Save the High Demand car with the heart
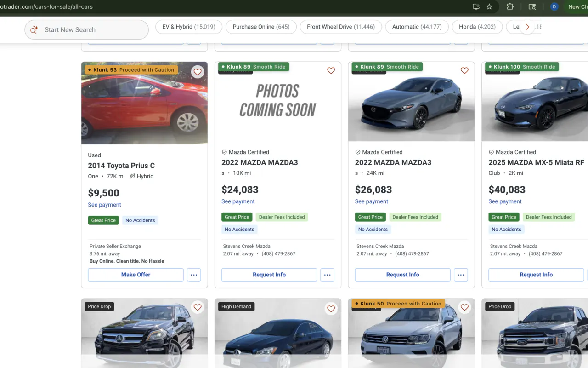This screenshot has width=588, height=368. 331,309
